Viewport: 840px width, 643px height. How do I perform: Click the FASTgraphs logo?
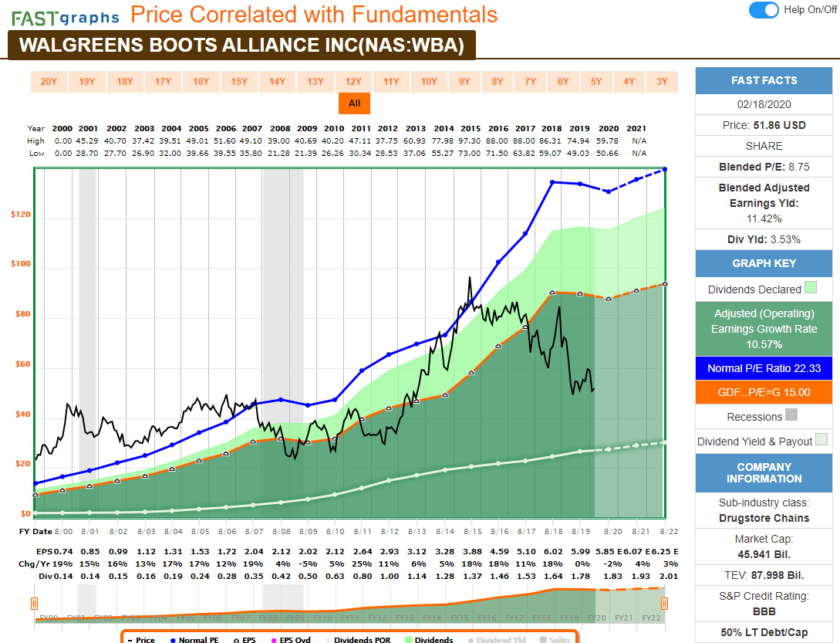pyautogui.click(x=66, y=18)
